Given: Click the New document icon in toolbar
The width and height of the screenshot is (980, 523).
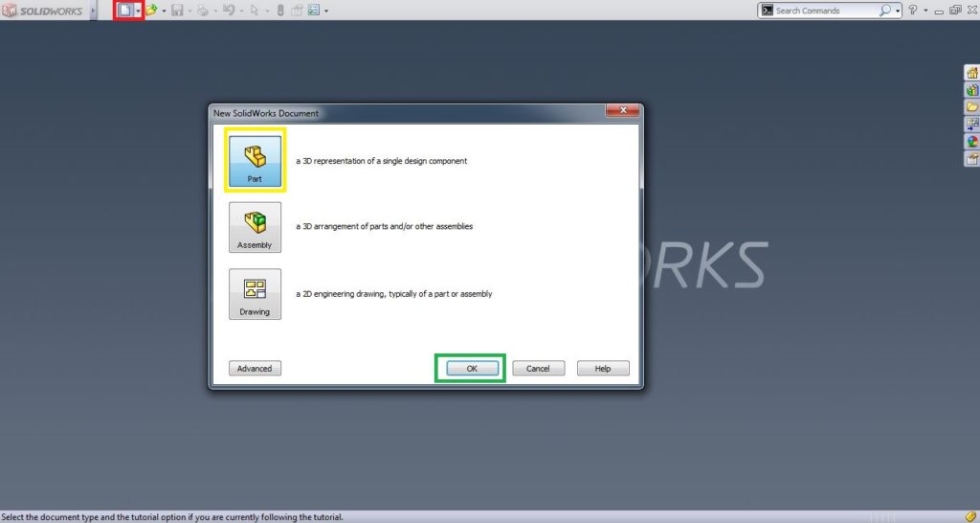Looking at the screenshot, I should 125,10.
